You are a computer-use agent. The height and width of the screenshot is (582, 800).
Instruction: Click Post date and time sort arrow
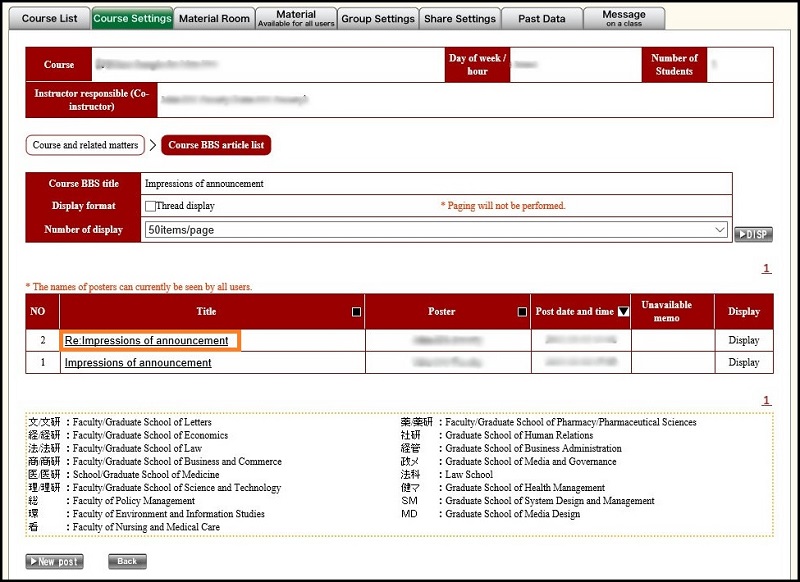coord(623,312)
